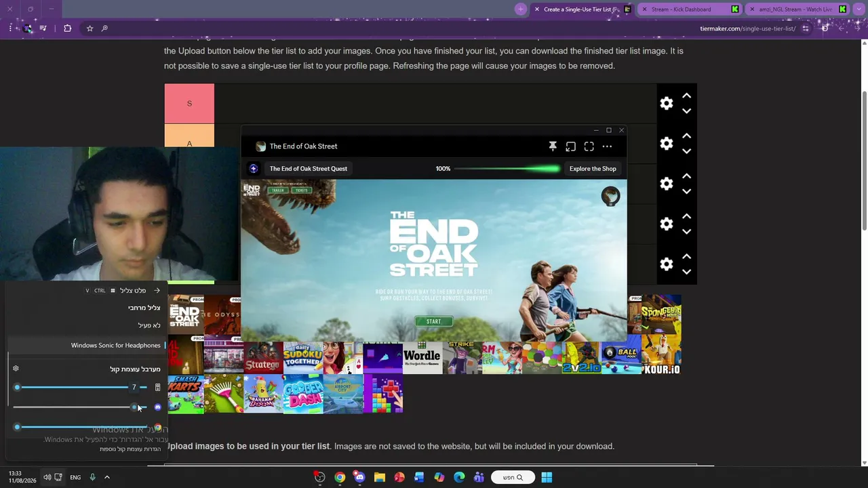Open the new tab plus button
This screenshot has width=868, height=488.
520,9
